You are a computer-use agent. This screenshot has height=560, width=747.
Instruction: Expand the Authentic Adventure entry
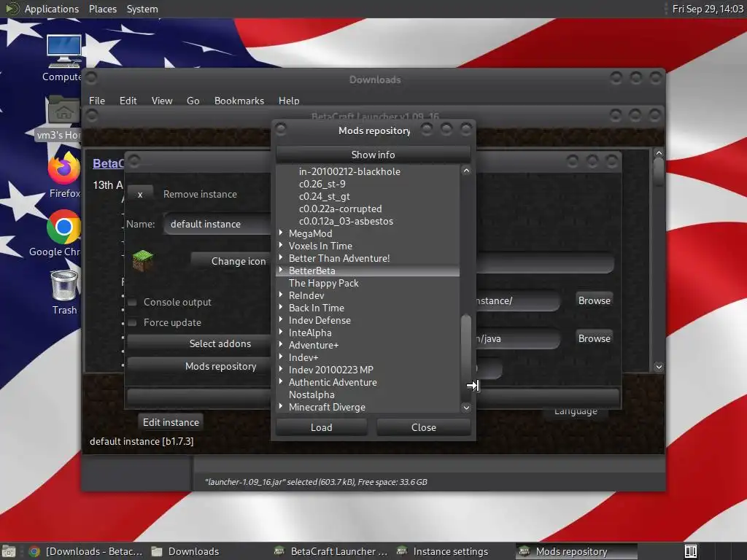pos(281,381)
